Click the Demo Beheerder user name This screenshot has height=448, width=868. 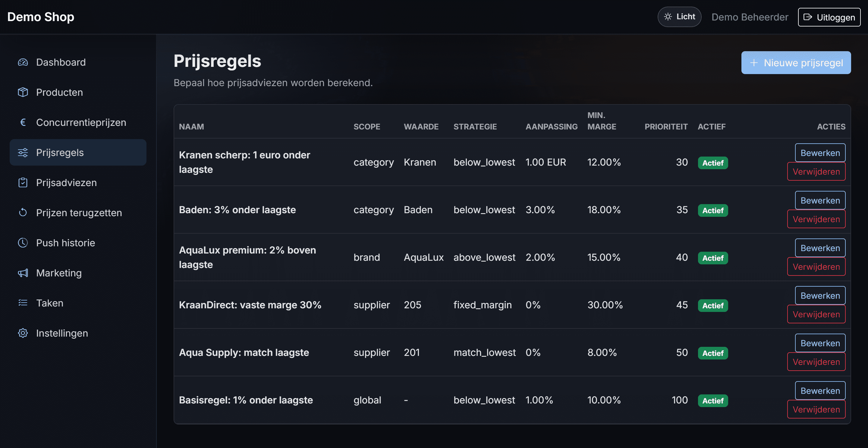(750, 17)
